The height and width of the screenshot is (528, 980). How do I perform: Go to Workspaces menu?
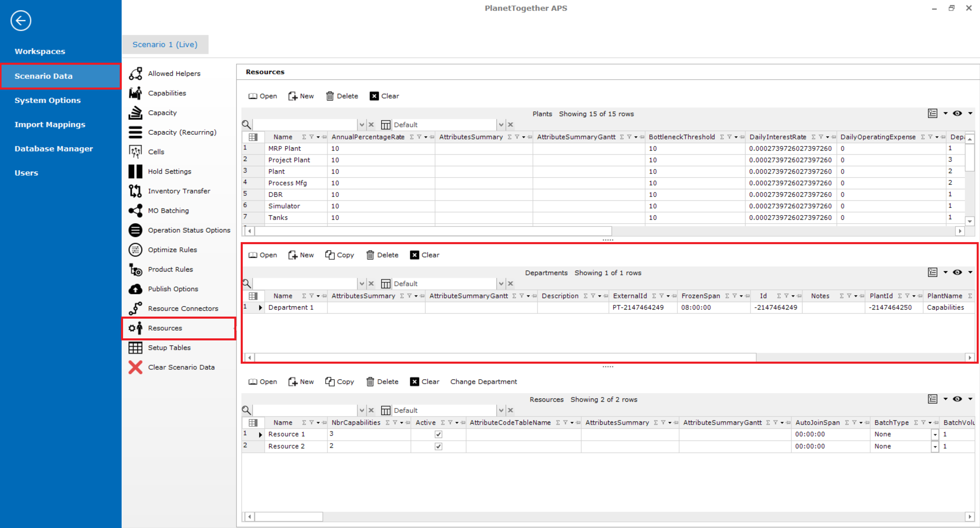[x=40, y=51]
